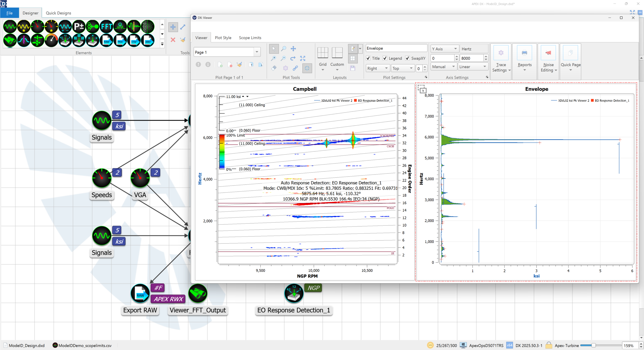
Task: Select the P± element icon
Action: [x=79, y=27]
